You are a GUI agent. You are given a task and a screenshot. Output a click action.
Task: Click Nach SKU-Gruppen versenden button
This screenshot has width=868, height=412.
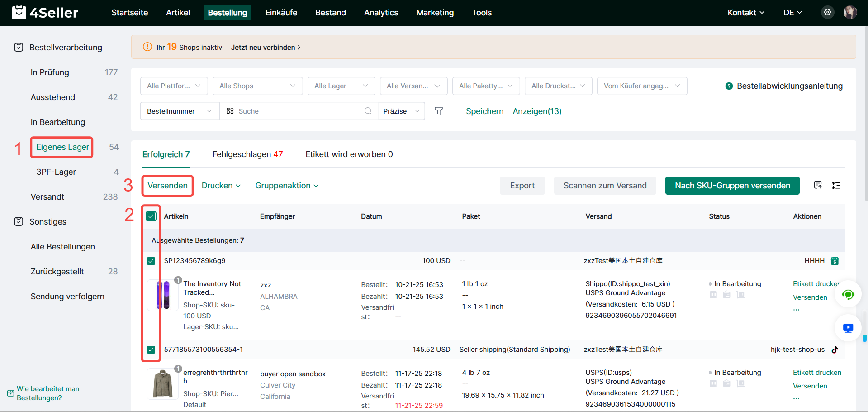[x=732, y=186]
